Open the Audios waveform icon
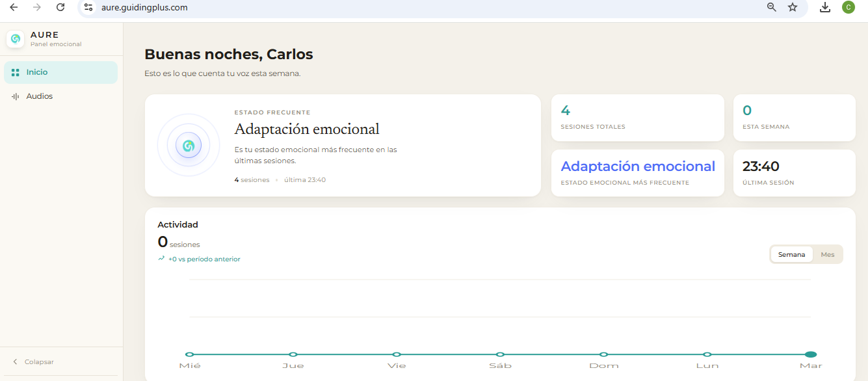The height and width of the screenshot is (381, 868). pos(16,96)
